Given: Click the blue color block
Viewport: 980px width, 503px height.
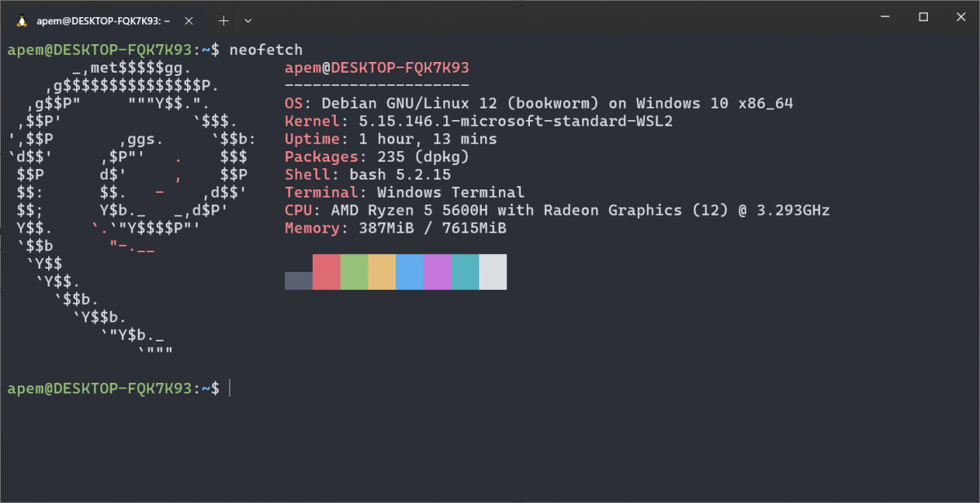Looking at the screenshot, I should (x=410, y=271).
